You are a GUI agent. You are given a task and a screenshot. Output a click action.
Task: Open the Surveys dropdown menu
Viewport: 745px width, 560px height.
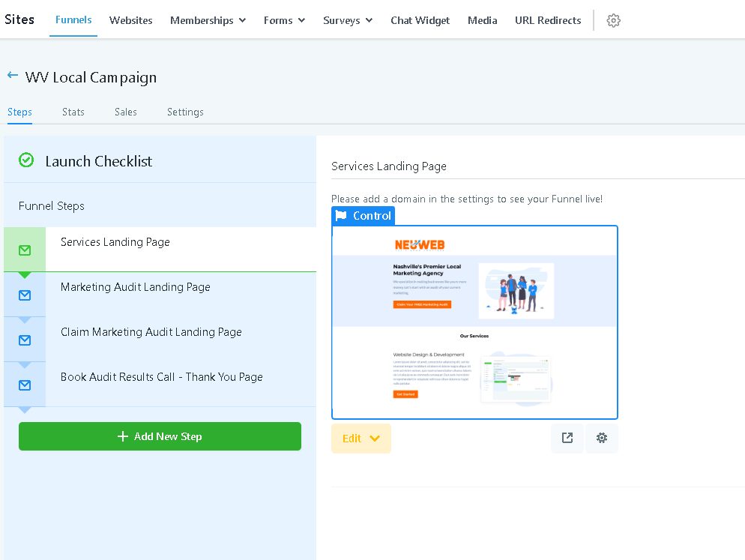tap(348, 20)
